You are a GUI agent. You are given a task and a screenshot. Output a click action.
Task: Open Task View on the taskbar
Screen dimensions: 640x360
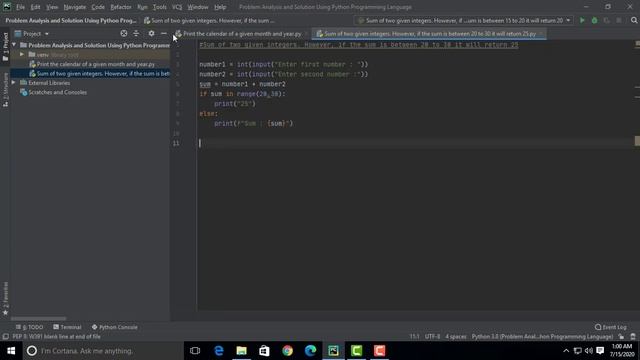pos(195,351)
